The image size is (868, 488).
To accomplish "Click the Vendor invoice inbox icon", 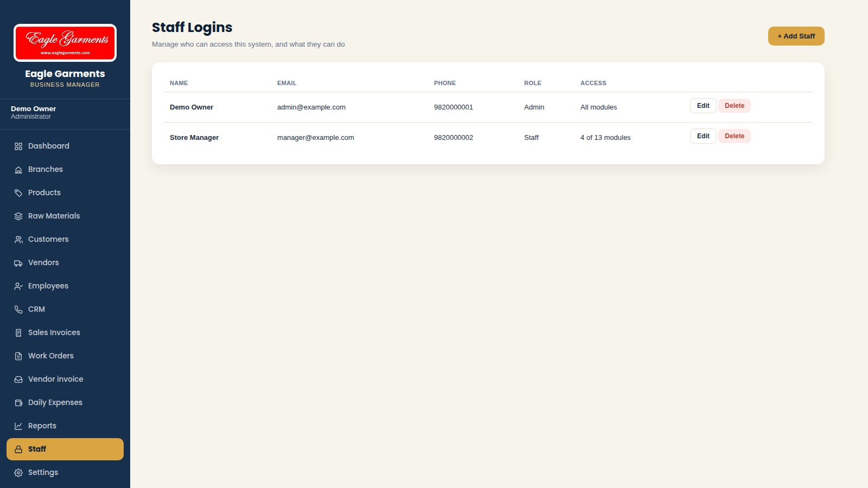I will (18, 380).
